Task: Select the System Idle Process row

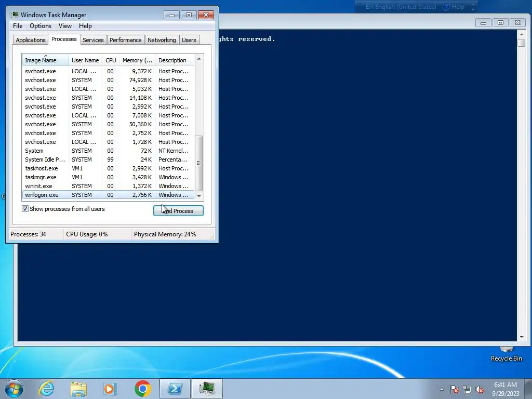Action: coord(108,159)
